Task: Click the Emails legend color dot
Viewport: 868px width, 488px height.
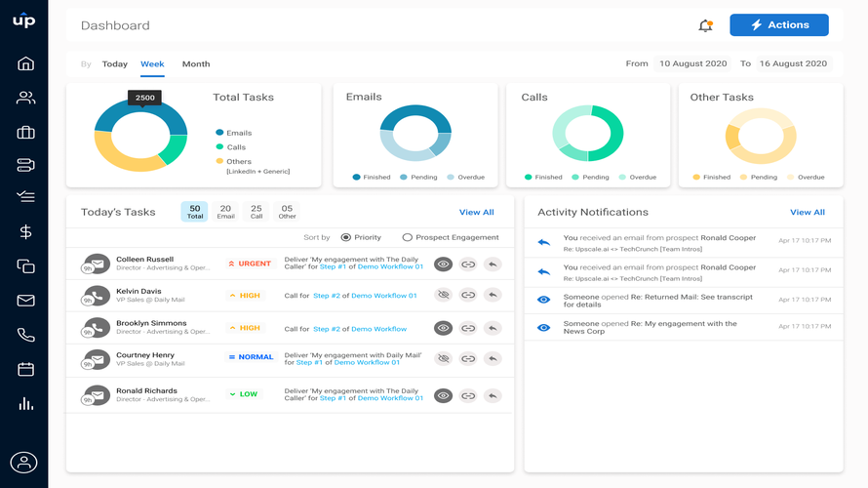Action: [219, 133]
